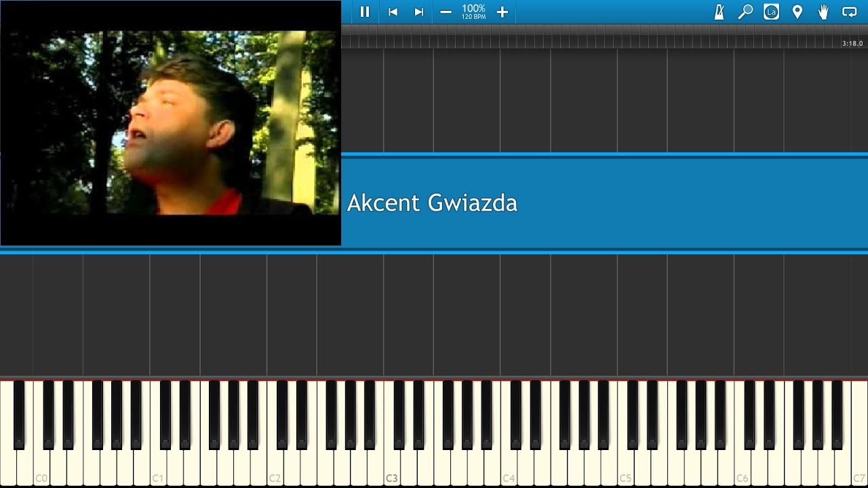This screenshot has width=868, height=488.
Task: Play the C6 key on the keyboard
Action: (742, 468)
